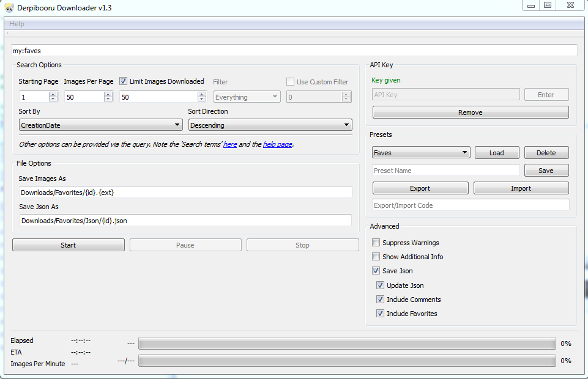Click the Pause button

pyautogui.click(x=185, y=245)
